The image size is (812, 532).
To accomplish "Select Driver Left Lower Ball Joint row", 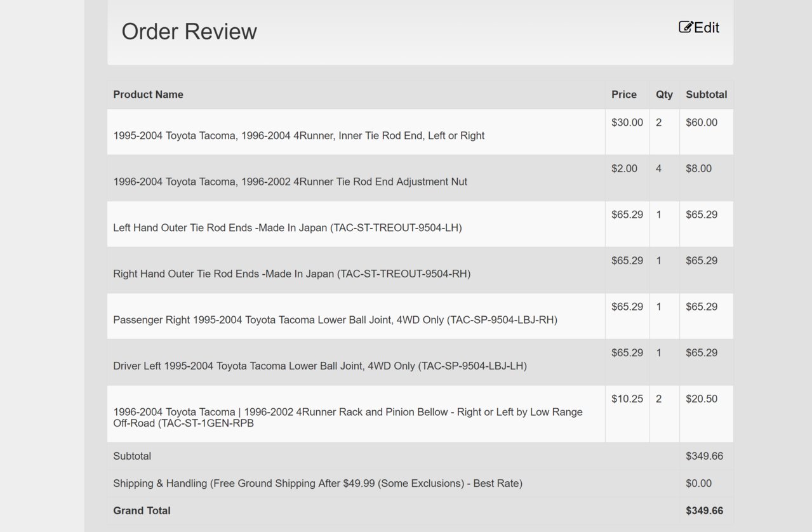I will coord(420,362).
